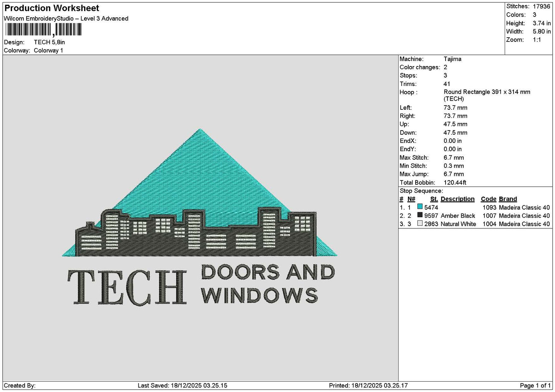The image size is (555, 392).
Task: Click 'Amber Black' description text
Action: click(x=458, y=216)
